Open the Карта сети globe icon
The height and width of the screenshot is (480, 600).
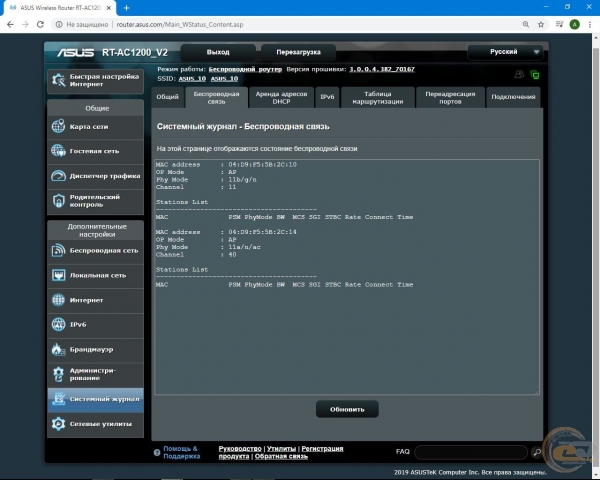[58, 126]
